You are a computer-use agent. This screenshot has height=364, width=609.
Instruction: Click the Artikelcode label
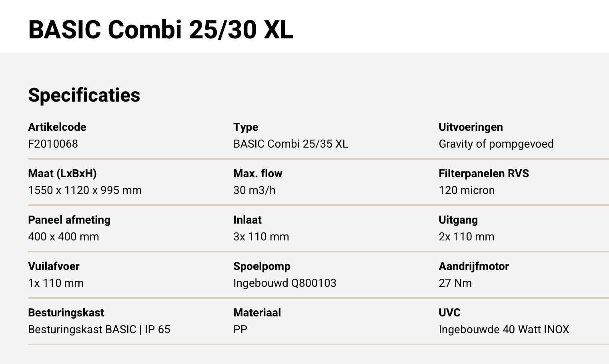coord(57,127)
